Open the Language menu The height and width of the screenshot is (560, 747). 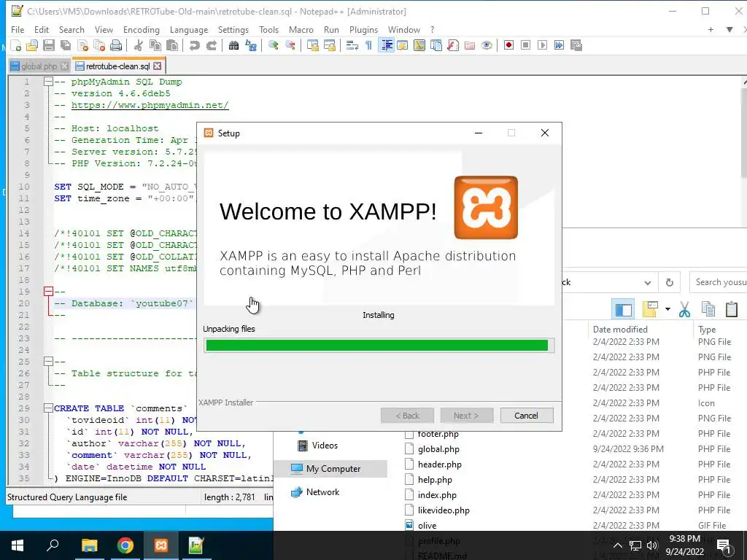pos(189,29)
